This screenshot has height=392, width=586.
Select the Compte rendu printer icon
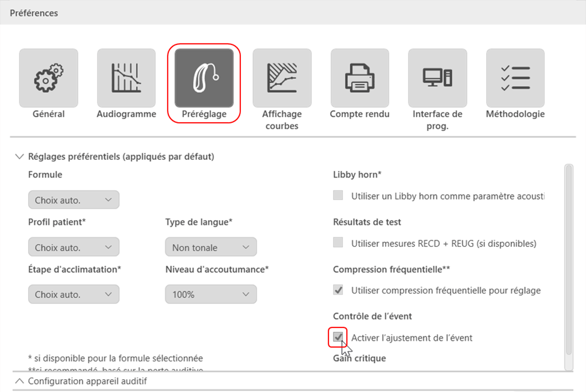pos(359,77)
